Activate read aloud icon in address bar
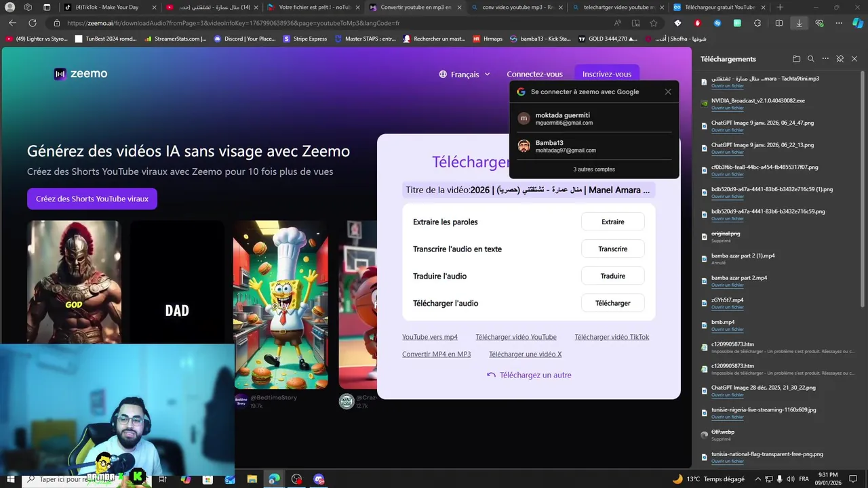Screen dimensions: 868x488 [618, 23]
